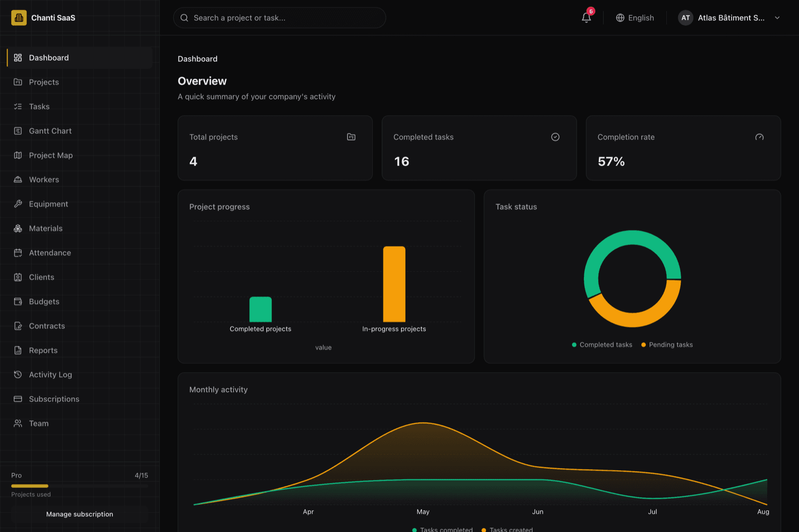Click Manage subscription button
The image size is (799, 532).
coord(80,515)
